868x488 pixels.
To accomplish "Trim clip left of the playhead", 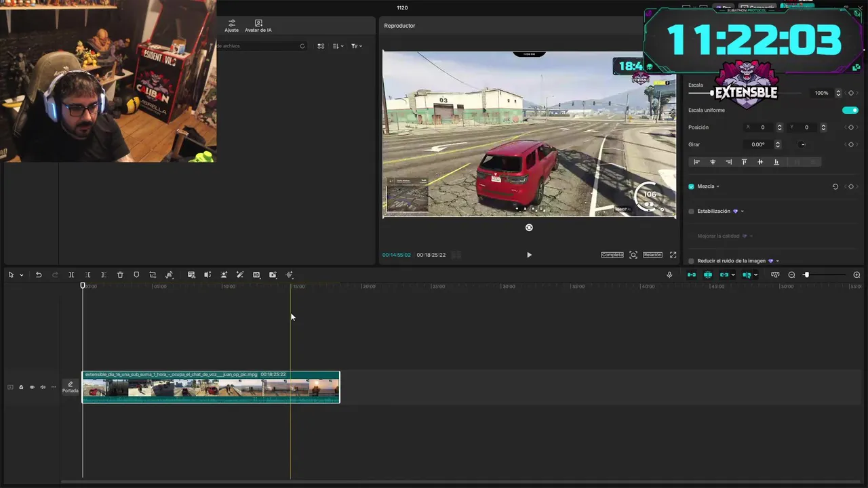I will point(87,274).
